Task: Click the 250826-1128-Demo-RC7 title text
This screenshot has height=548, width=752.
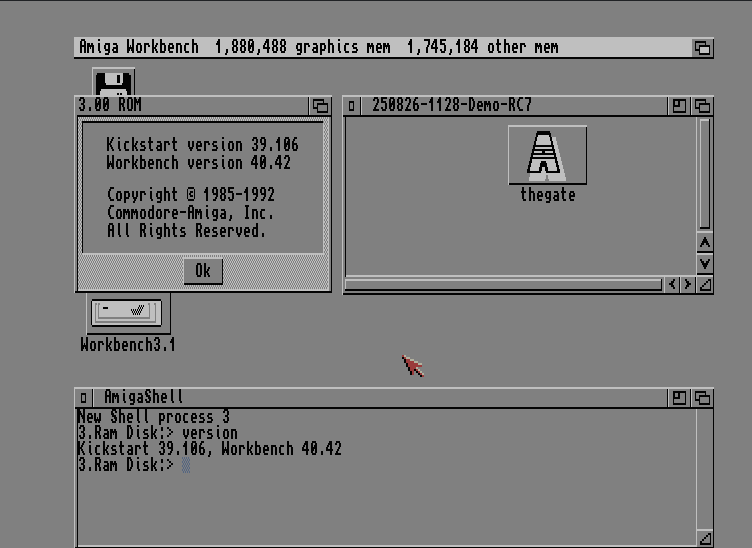Action: point(452,105)
